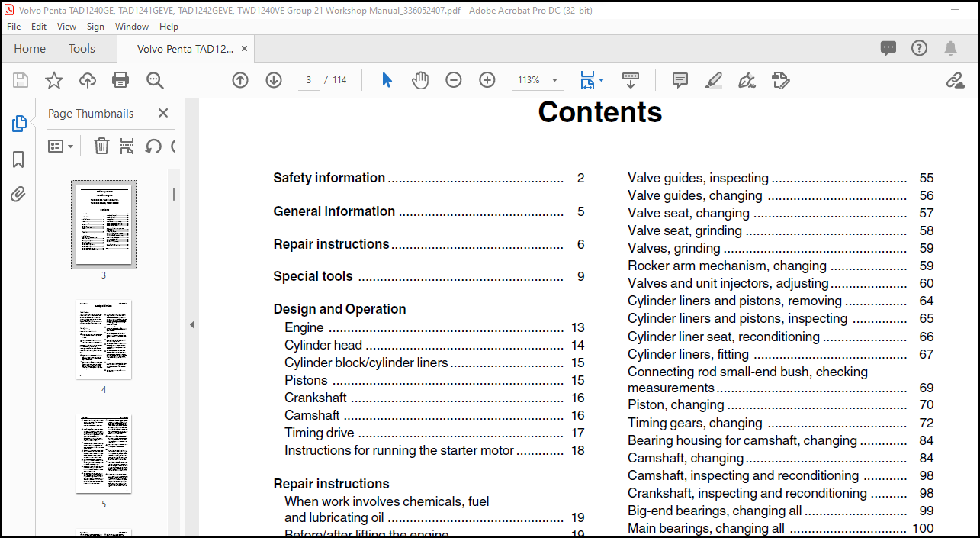The height and width of the screenshot is (538, 980).
Task: Open the Edit menu
Action: (39, 26)
